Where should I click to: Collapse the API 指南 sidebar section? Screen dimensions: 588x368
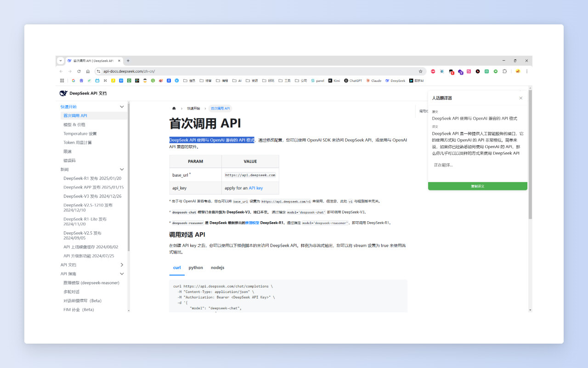pos(122,274)
